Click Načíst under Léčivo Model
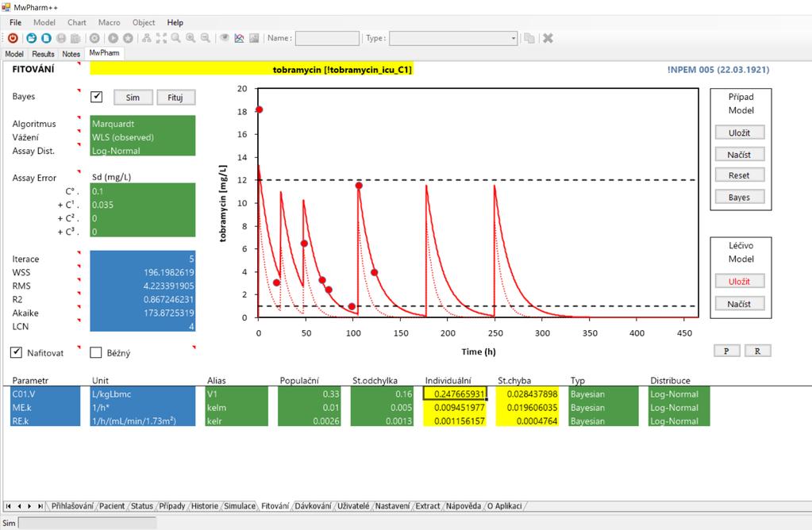This screenshot has height=530, width=812. coord(739,304)
